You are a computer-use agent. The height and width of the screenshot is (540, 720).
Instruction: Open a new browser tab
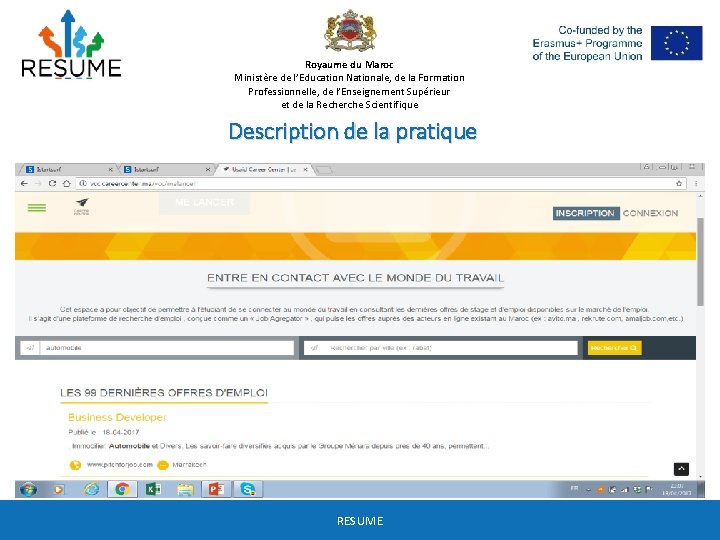coord(324,170)
